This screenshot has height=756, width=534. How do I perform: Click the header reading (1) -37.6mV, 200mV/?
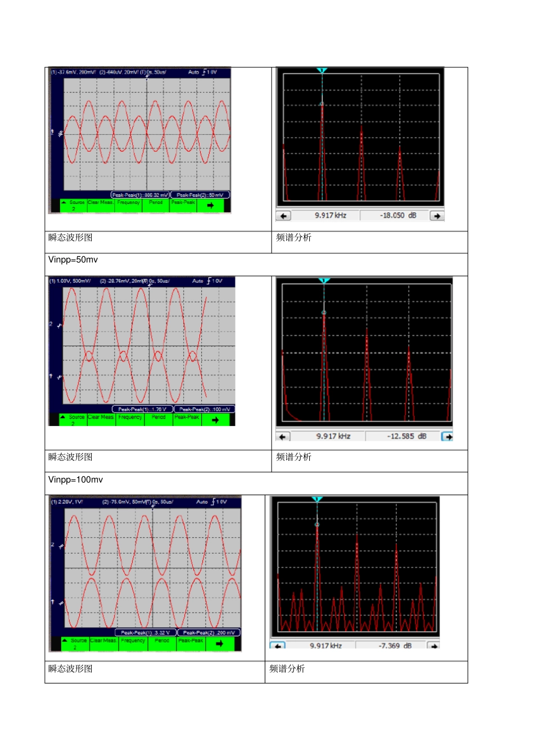pos(74,72)
